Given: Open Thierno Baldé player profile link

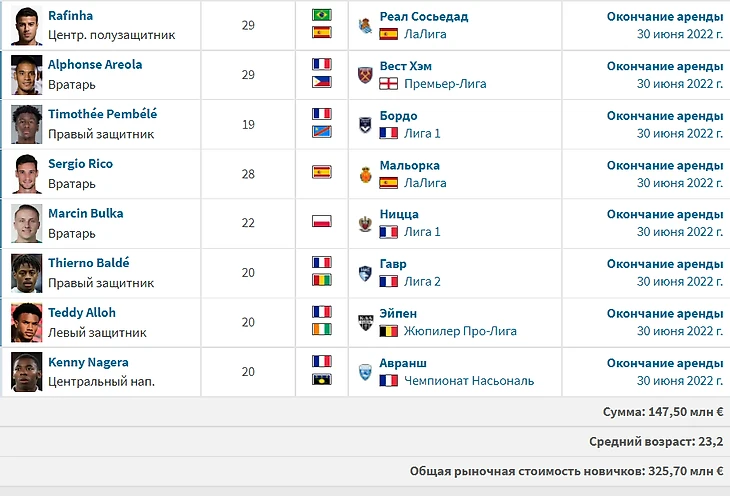Looking at the screenshot, I should point(88,263).
